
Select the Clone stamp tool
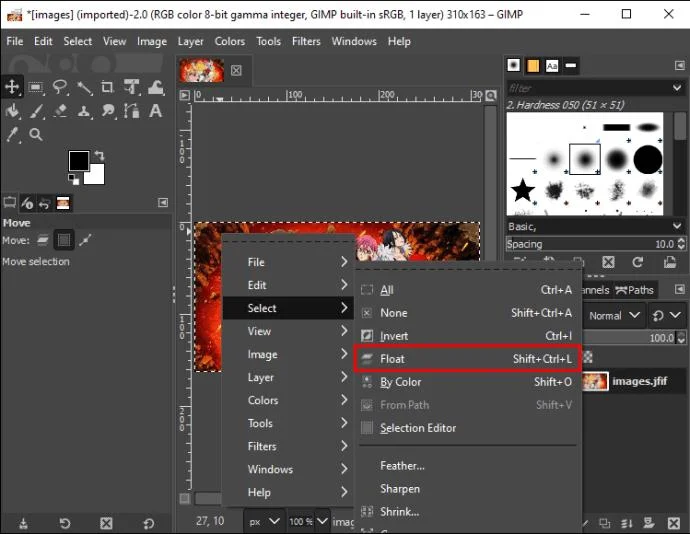[x=84, y=110]
